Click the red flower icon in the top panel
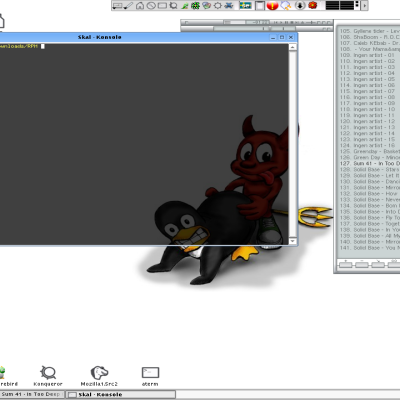The image size is (400, 400). (313, 5)
